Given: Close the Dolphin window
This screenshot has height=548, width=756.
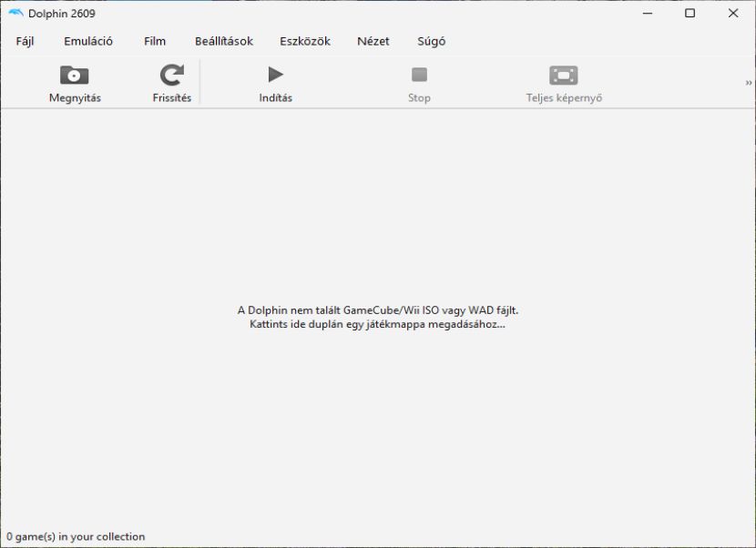Looking at the screenshot, I should (x=733, y=13).
